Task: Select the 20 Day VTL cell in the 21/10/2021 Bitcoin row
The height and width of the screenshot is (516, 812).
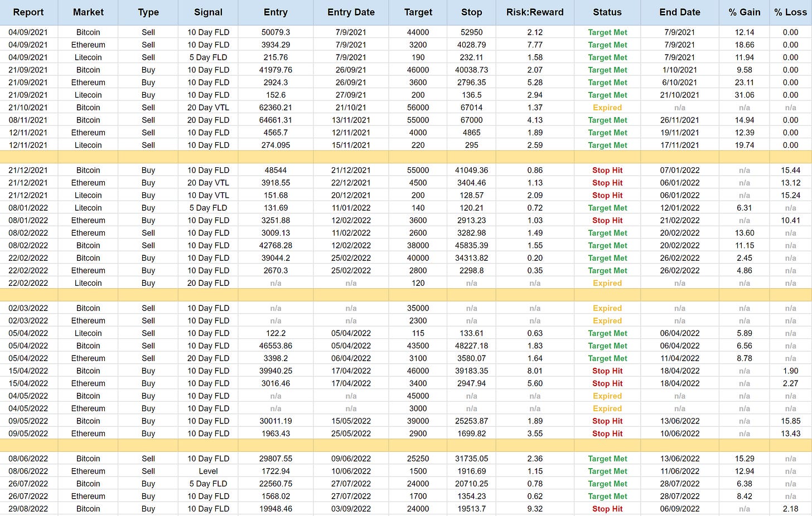Action: tap(208, 108)
